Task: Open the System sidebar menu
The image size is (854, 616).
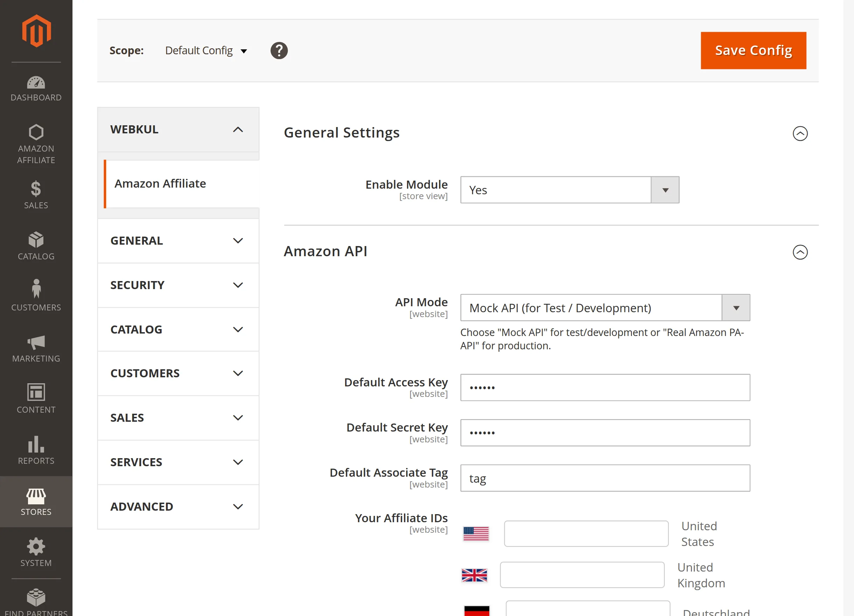Action: point(36,552)
